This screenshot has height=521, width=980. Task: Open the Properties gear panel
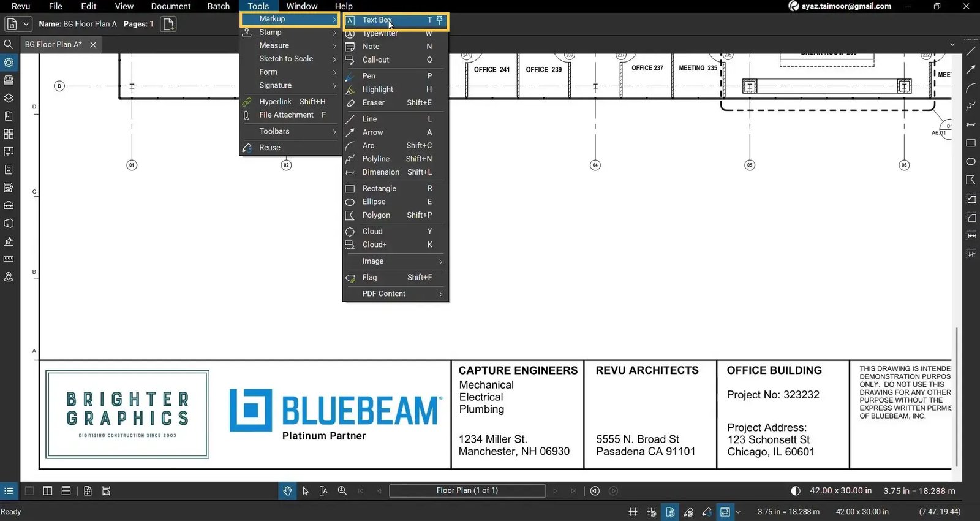(x=9, y=63)
